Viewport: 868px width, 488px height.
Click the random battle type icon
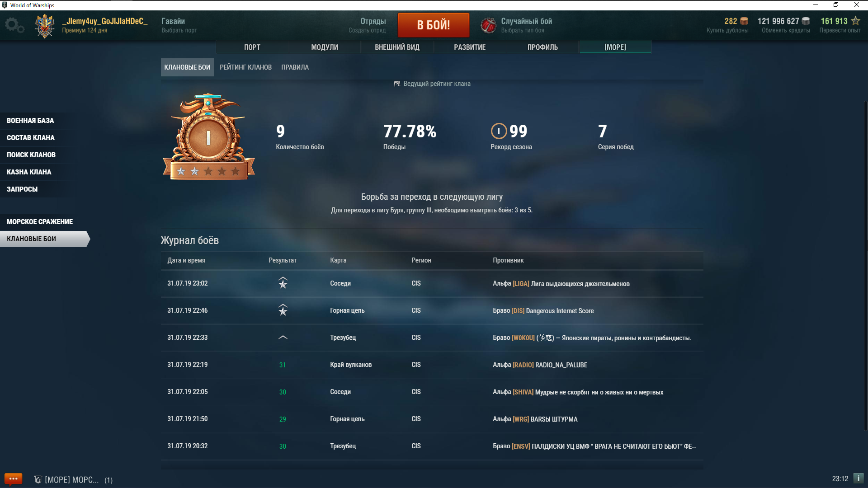(x=488, y=25)
